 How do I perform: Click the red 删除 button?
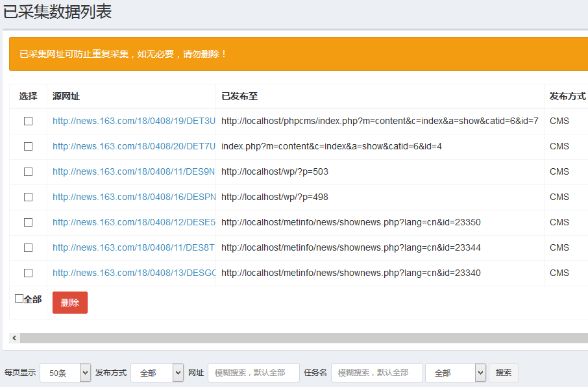pos(69,303)
